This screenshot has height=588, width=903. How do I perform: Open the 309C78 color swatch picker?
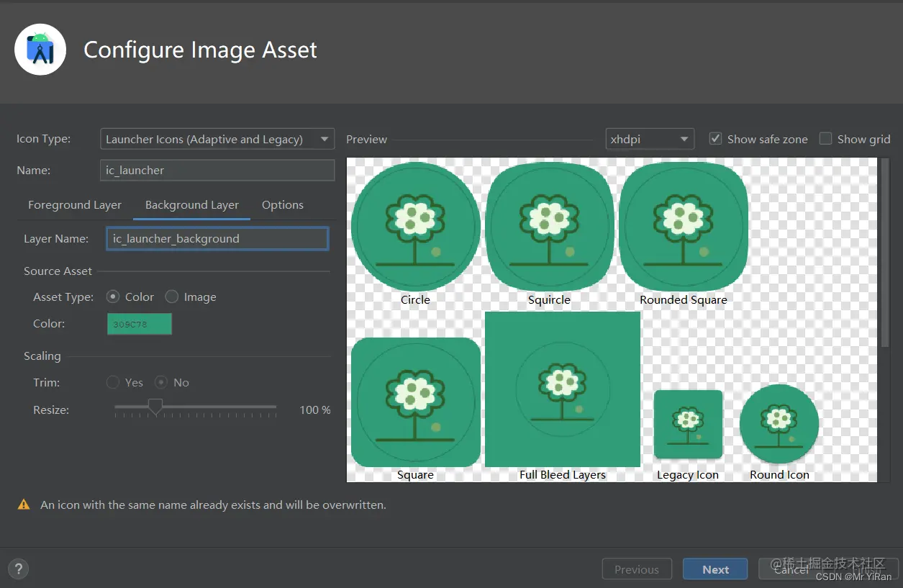pyautogui.click(x=140, y=324)
